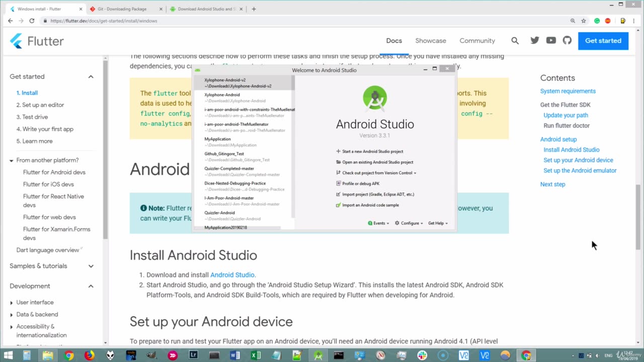Viewport: 644px width, 362px height.
Task: Open the Flutter site search icon
Action: pos(515,41)
